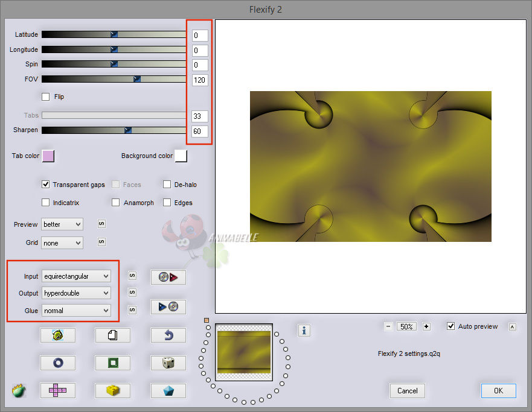Click the Tabs value field showing 33
The image size is (532, 412).
(200, 116)
